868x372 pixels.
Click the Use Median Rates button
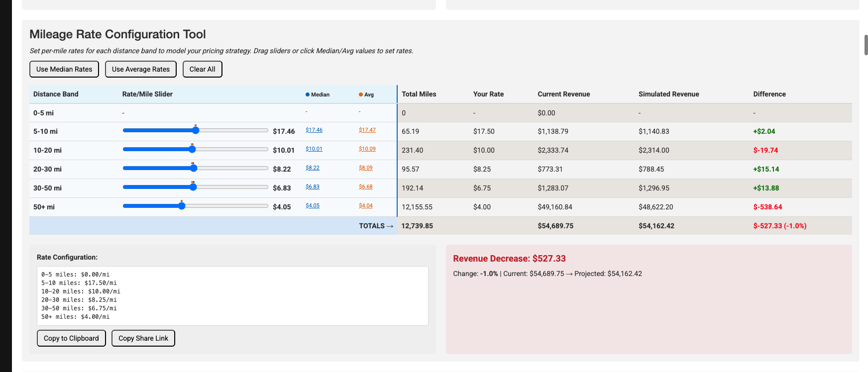[x=64, y=69]
